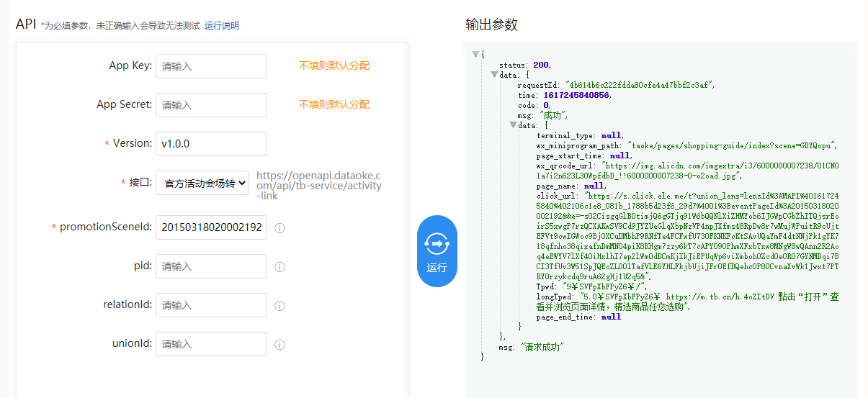This screenshot has height=398, width=868.
Task: Click the blue 运行 run button
Action: pyautogui.click(x=437, y=251)
